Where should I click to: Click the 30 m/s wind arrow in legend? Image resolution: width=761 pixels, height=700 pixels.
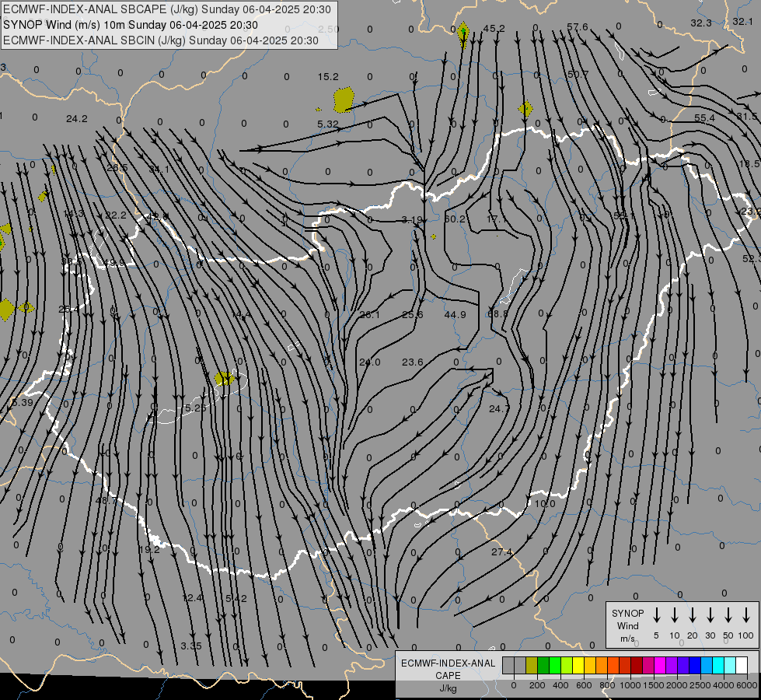(710, 615)
